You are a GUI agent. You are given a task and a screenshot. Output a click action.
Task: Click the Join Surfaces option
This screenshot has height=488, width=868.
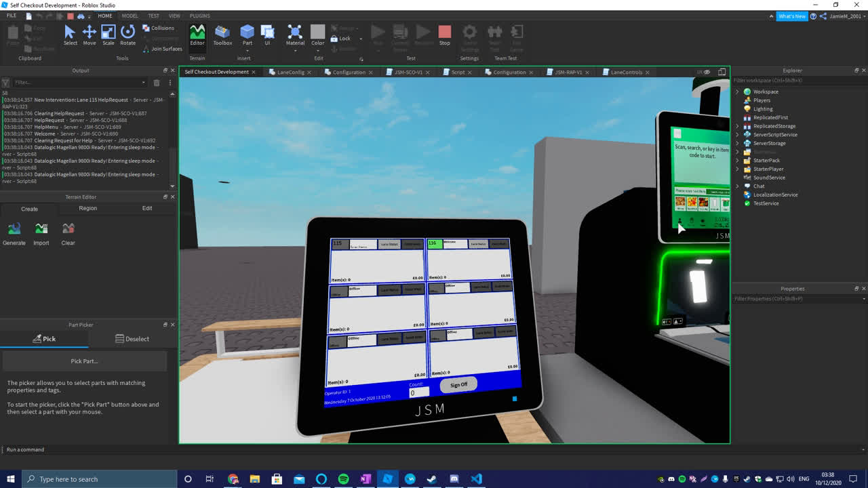click(x=162, y=49)
